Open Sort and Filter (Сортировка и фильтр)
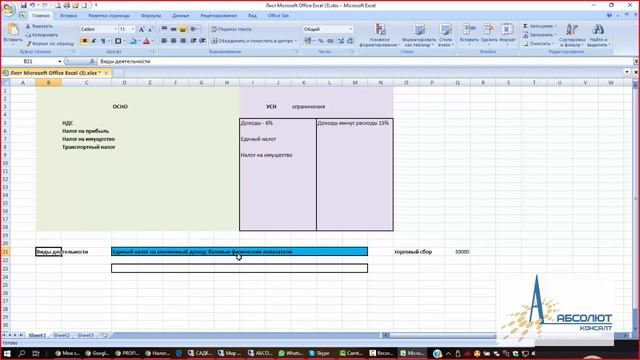 pos(572,35)
